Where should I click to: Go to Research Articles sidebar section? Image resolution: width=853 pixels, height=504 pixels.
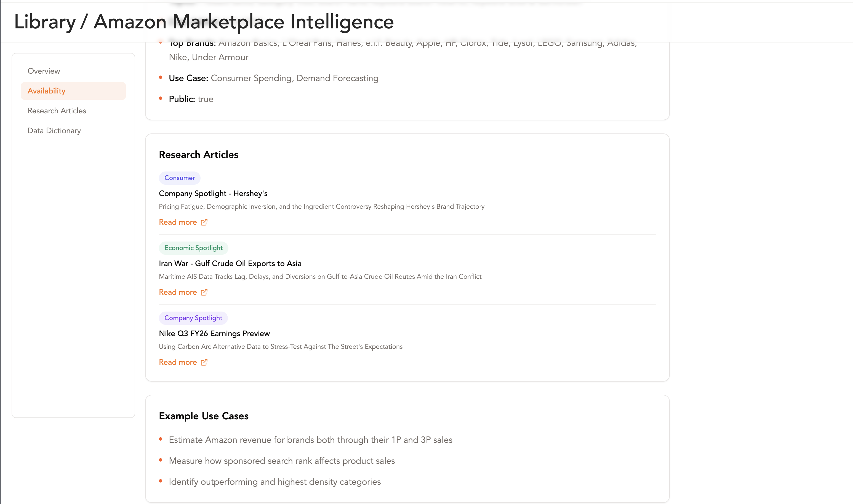coord(57,111)
